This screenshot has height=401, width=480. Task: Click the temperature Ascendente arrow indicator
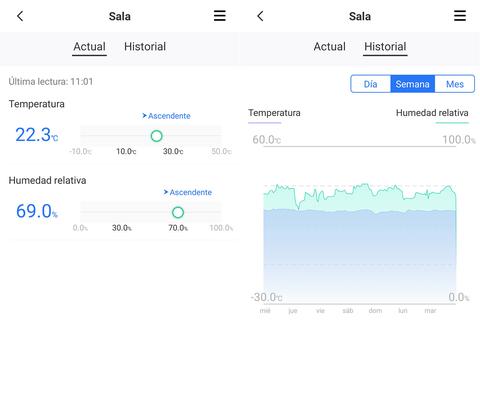click(166, 116)
